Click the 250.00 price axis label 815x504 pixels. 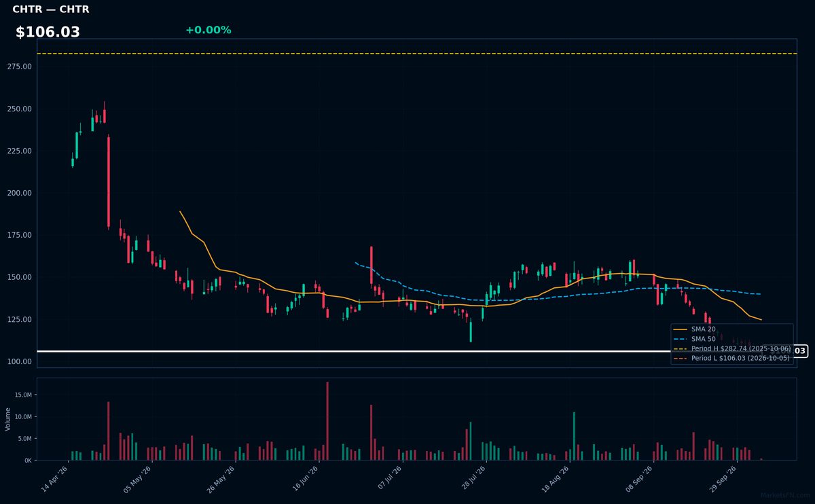20,109
